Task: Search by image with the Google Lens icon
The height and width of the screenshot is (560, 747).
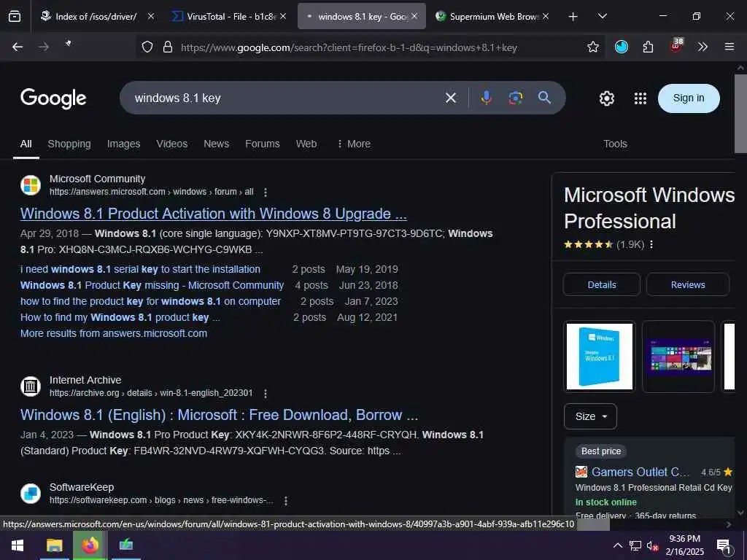Action: 516,98
